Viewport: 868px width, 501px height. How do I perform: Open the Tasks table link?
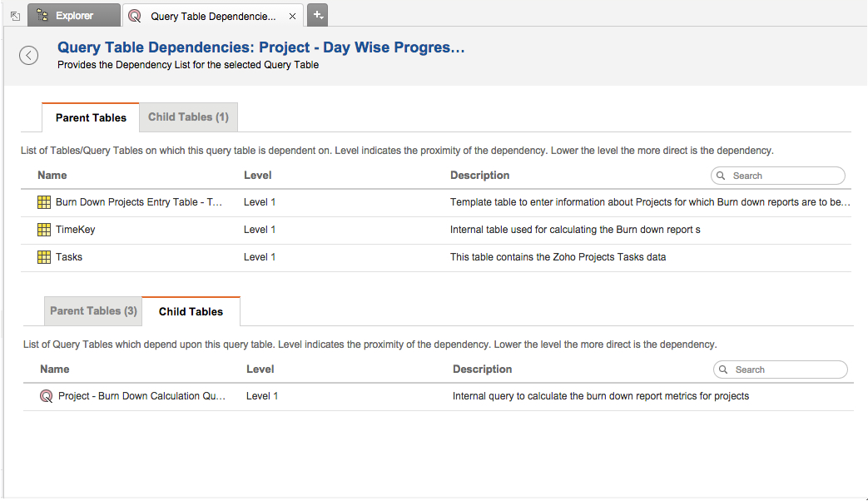tap(69, 257)
